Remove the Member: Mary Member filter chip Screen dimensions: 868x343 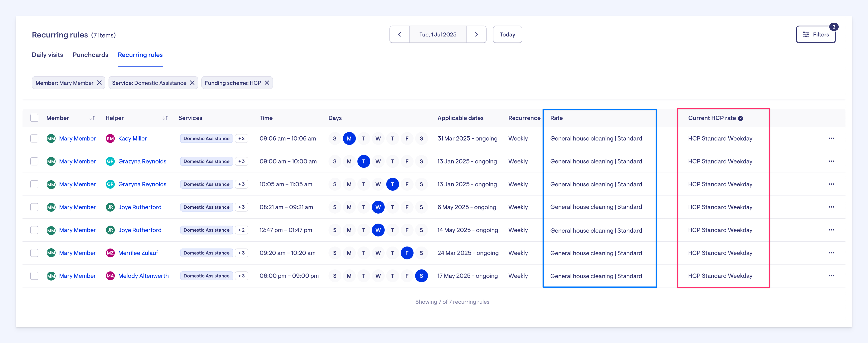(99, 83)
